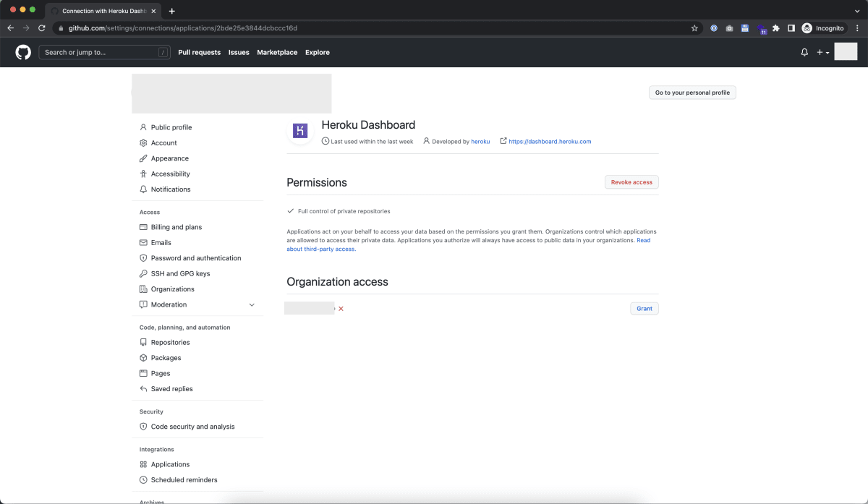The image size is (868, 504).
Task: Go to Repositories settings
Action: tap(171, 343)
